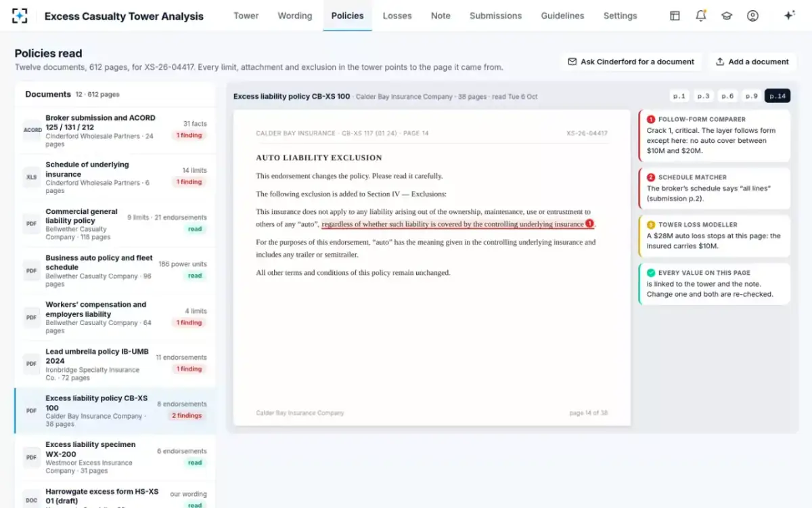This screenshot has width=812, height=508.
Task: Open the Schedule Matcher finding card
Action: click(x=715, y=188)
